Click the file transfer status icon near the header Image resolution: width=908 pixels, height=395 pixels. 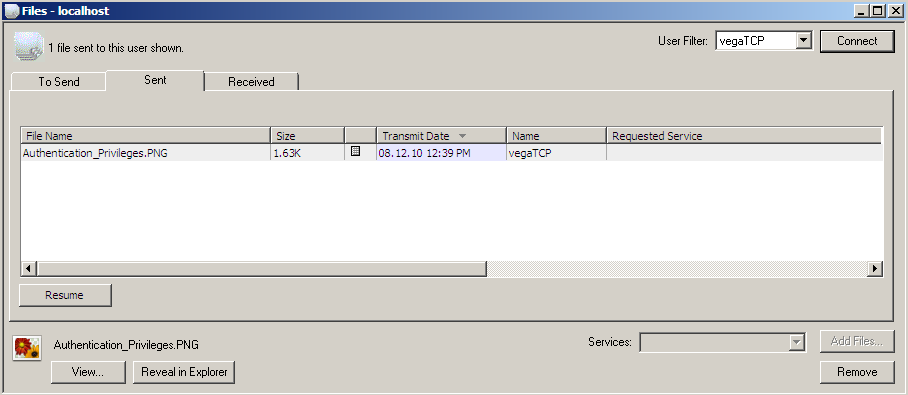pyautogui.click(x=29, y=46)
